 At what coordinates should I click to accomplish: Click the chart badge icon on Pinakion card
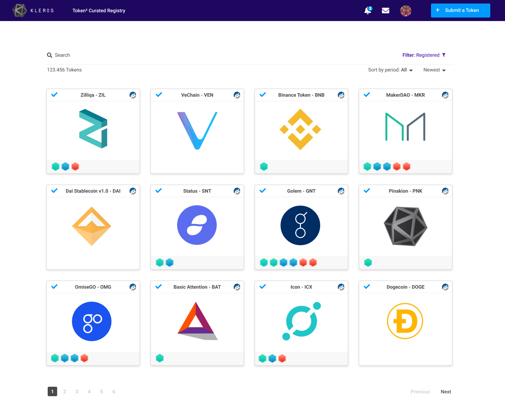tap(445, 191)
